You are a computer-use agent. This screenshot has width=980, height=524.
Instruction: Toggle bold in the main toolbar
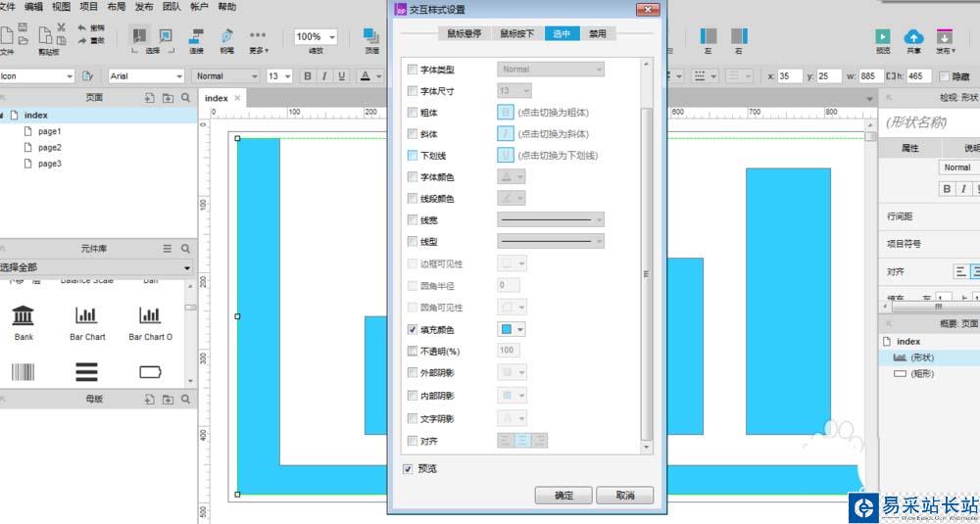tap(308, 76)
